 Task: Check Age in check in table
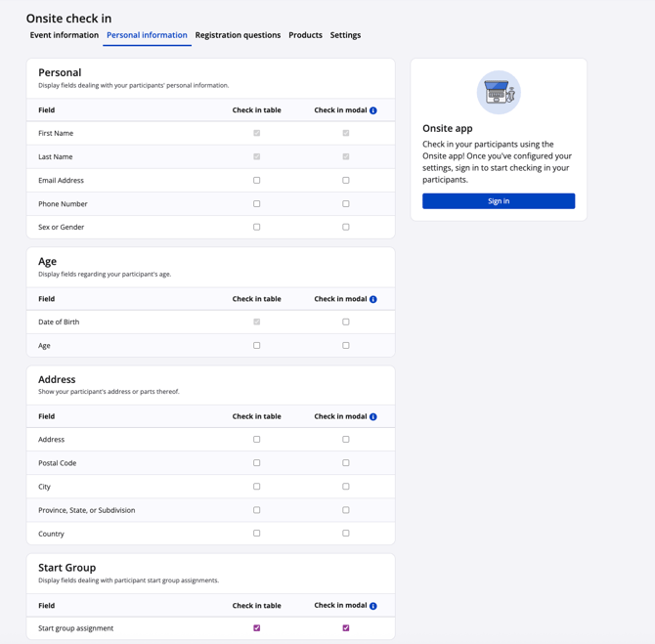[x=257, y=345]
